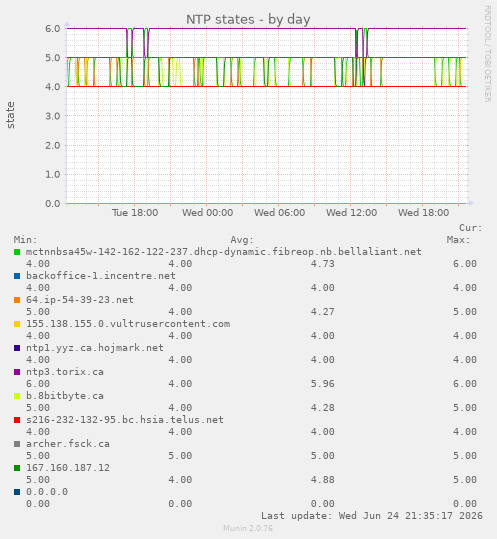
Task: Click the red swatch for telus.net host
Action: (x=17, y=420)
